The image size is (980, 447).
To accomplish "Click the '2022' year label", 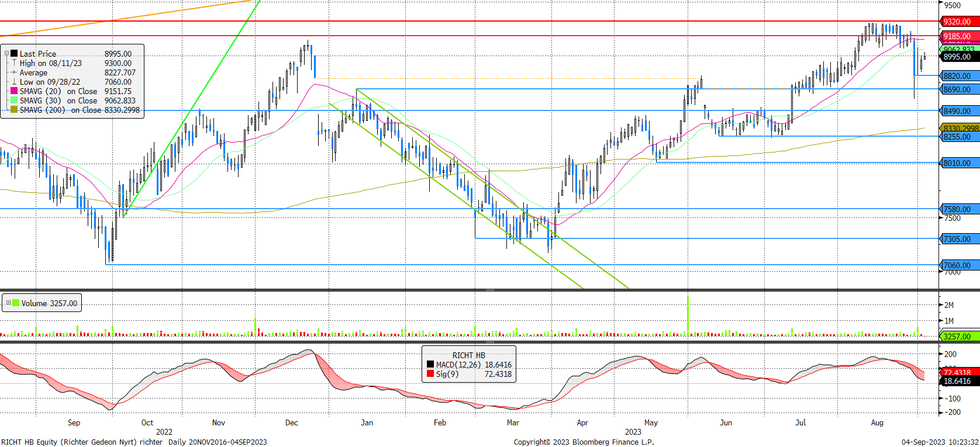I will click(x=164, y=432).
